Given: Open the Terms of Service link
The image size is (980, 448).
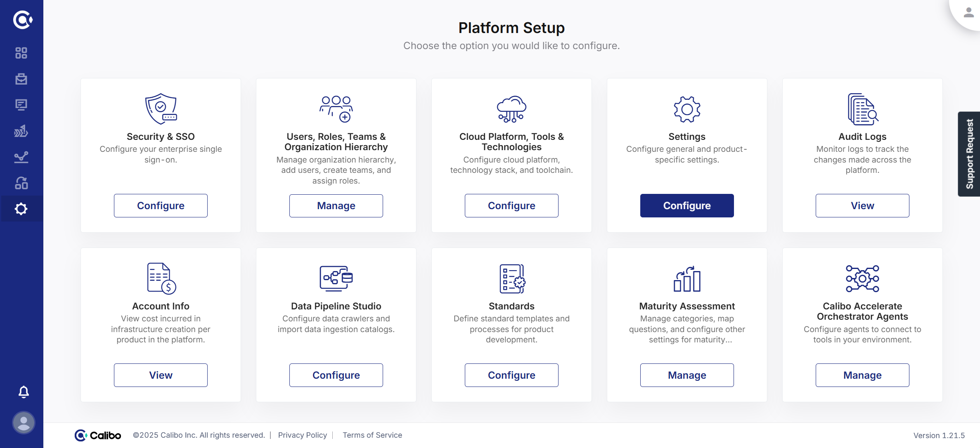Looking at the screenshot, I should click(372, 435).
